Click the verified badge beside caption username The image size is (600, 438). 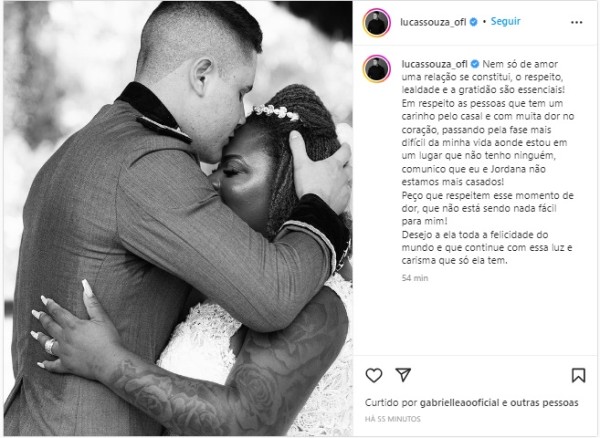click(475, 64)
